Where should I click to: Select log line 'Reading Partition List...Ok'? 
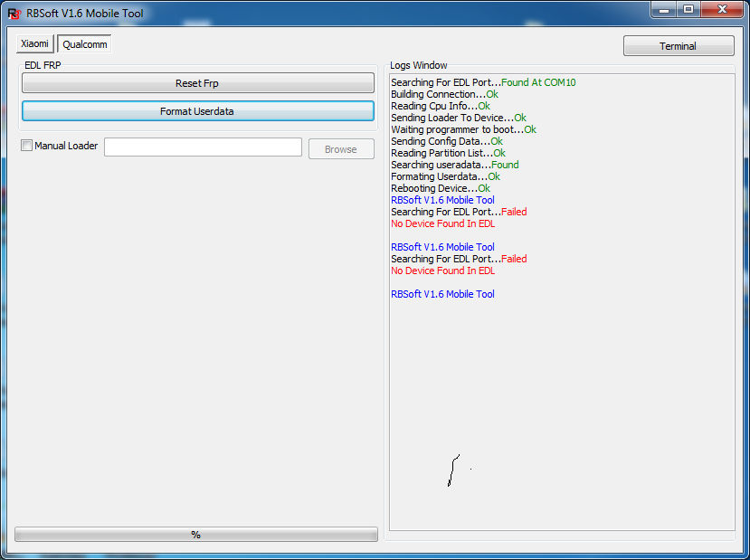pos(448,153)
